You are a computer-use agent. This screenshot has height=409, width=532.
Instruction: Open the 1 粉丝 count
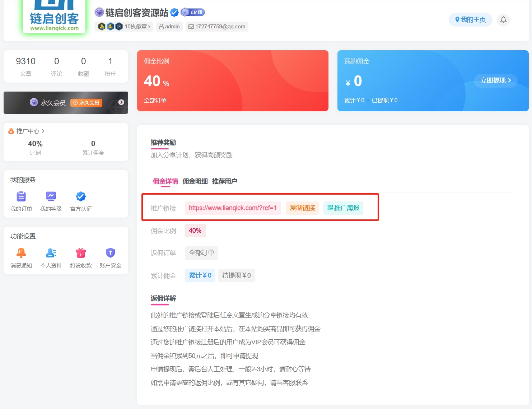click(x=110, y=66)
